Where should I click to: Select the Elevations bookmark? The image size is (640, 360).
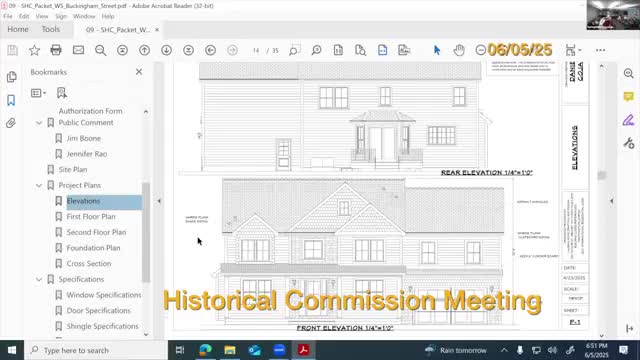pyautogui.click(x=83, y=201)
